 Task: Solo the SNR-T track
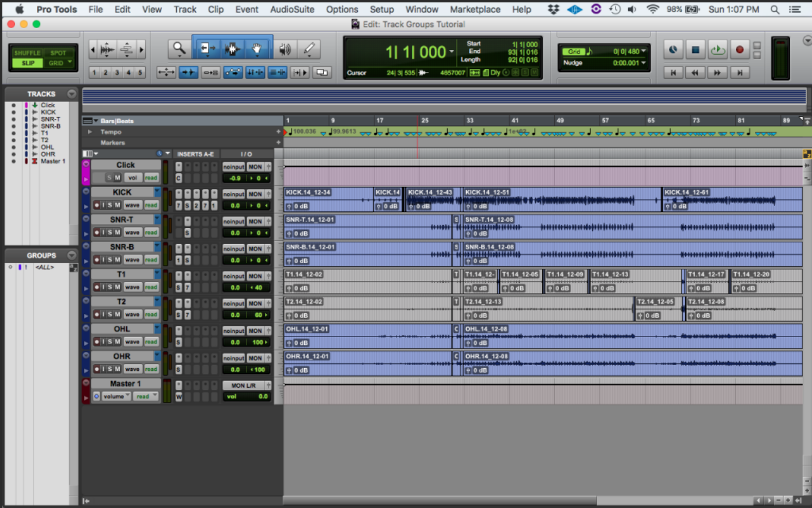point(110,232)
